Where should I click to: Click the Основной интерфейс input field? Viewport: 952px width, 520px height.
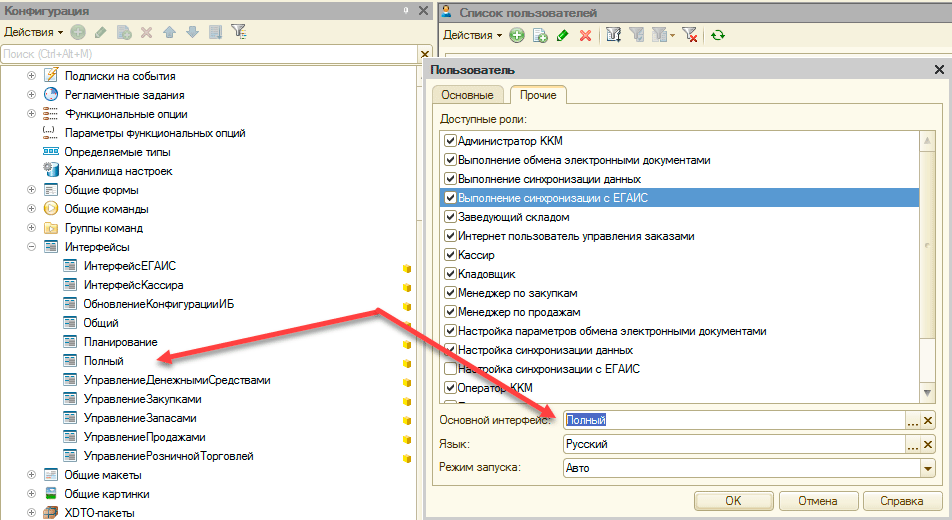(735, 420)
